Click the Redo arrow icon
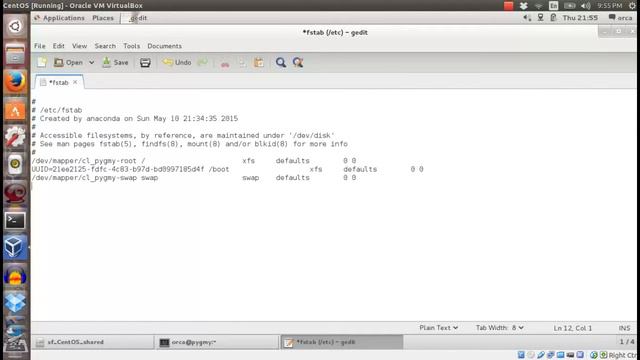Image resolution: width=640 pixels, height=360 pixels. tap(202, 62)
